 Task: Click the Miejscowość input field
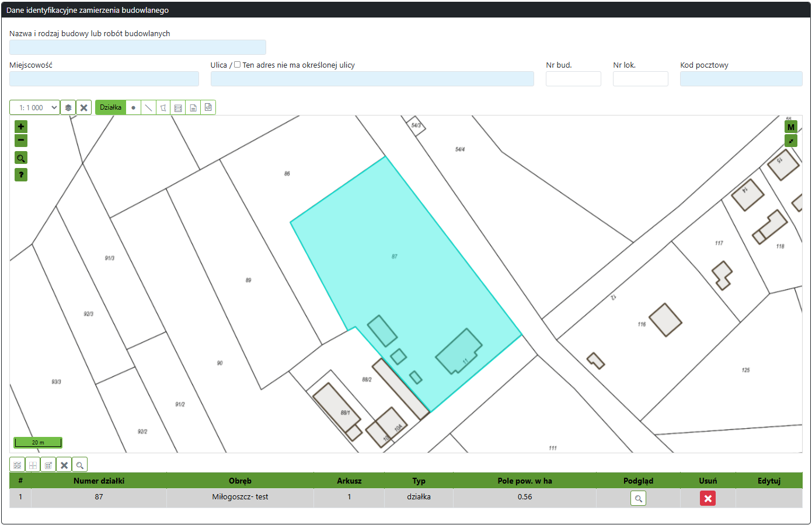[x=104, y=79]
